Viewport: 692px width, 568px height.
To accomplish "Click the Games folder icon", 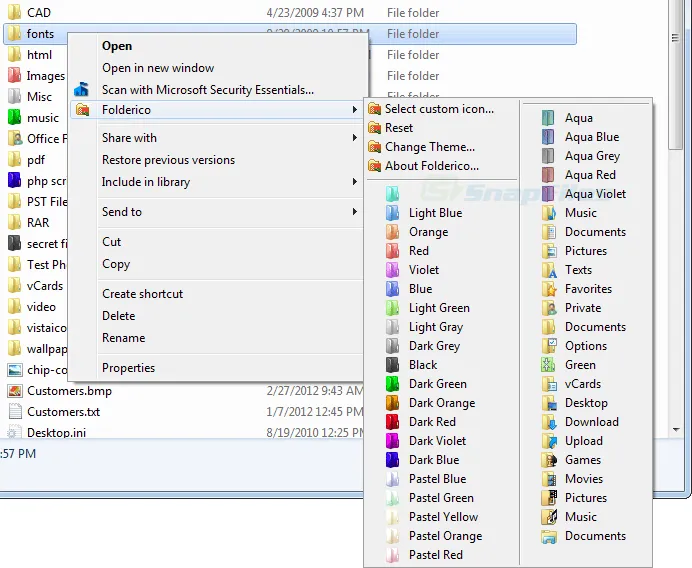I will tap(549, 459).
